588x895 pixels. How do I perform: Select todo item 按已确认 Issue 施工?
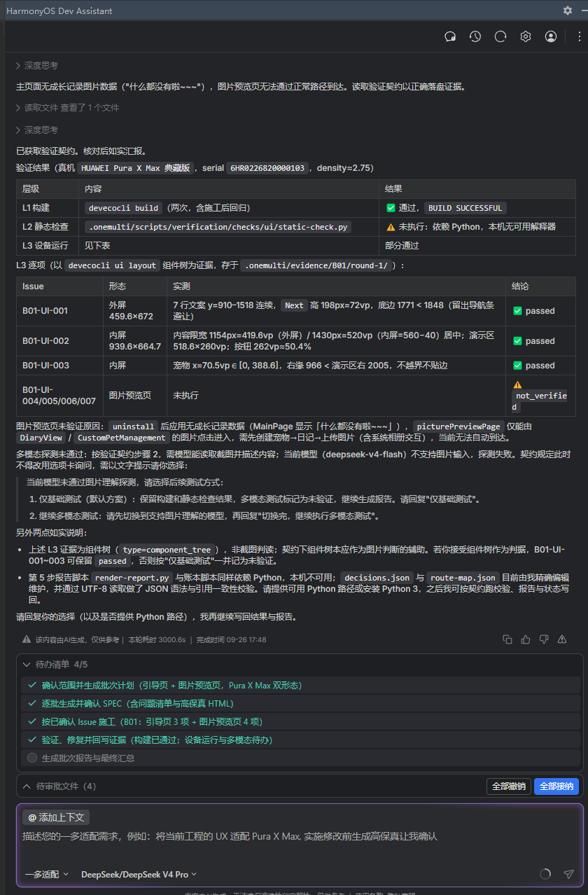(300, 721)
